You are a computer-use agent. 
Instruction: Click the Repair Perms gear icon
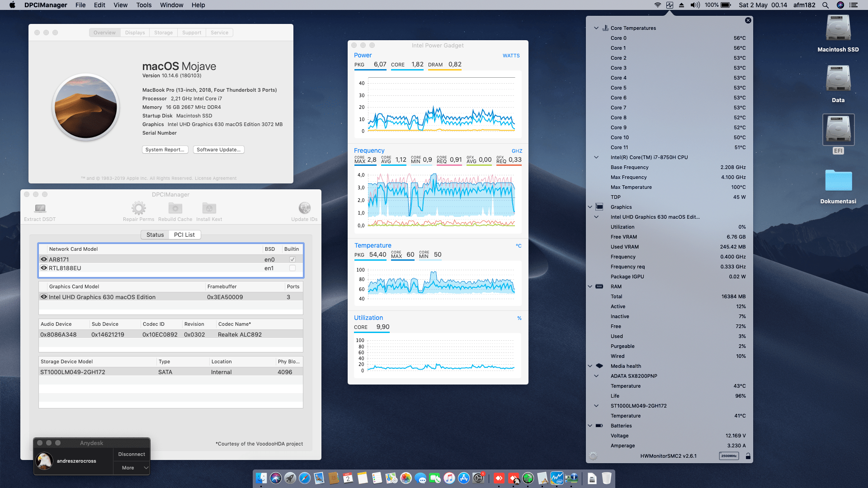[x=138, y=208]
